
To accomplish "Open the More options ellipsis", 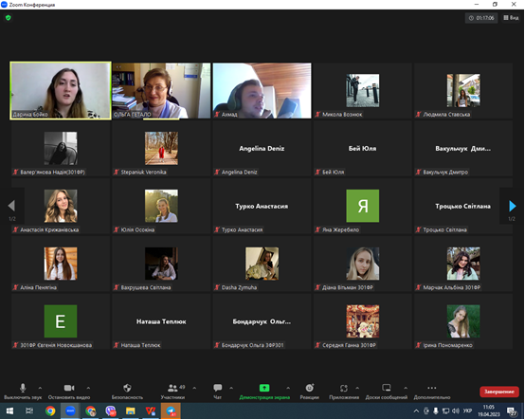I will point(432,388).
